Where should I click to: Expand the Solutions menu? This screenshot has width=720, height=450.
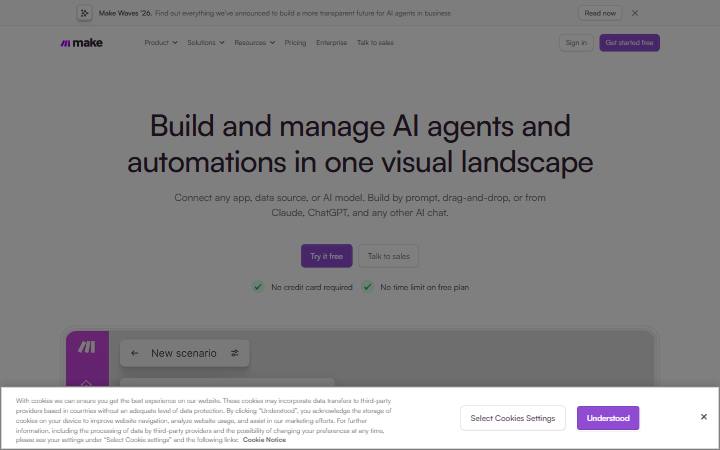[x=206, y=43]
